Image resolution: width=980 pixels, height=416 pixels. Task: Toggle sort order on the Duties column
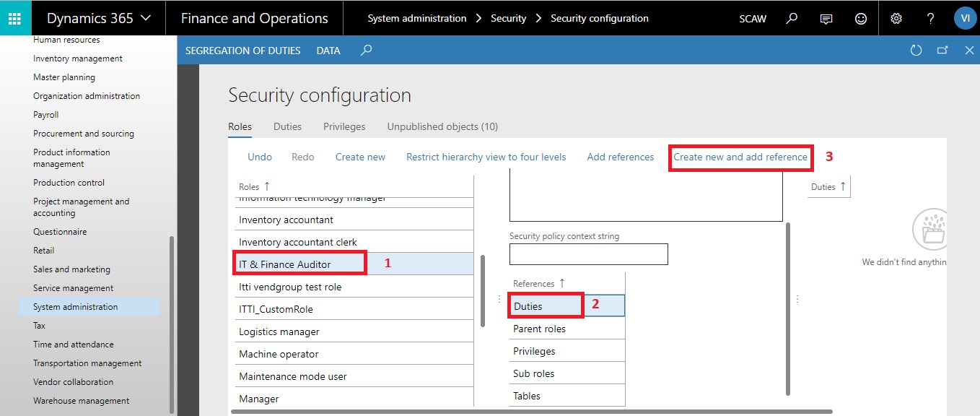click(828, 186)
